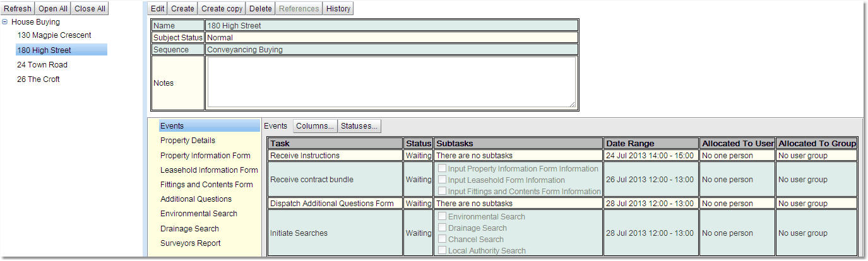Screen dimensions: 868x261
Task: Toggle the Environmental Search subtask checkbox
Action: click(x=442, y=217)
